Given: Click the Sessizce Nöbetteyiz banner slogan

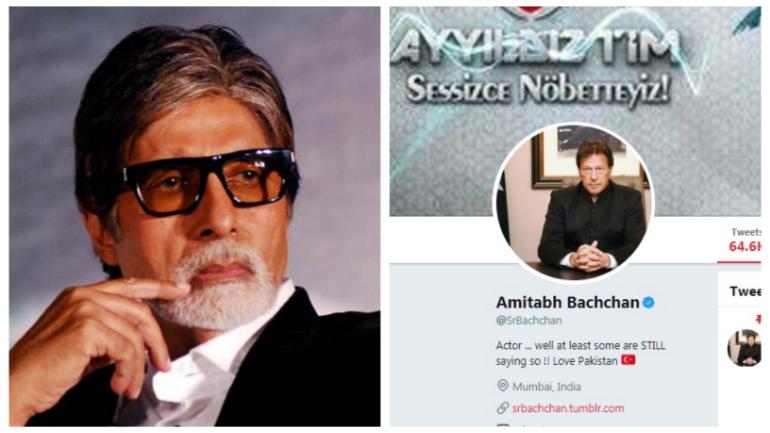Looking at the screenshot, I should [x=538, y=90].
